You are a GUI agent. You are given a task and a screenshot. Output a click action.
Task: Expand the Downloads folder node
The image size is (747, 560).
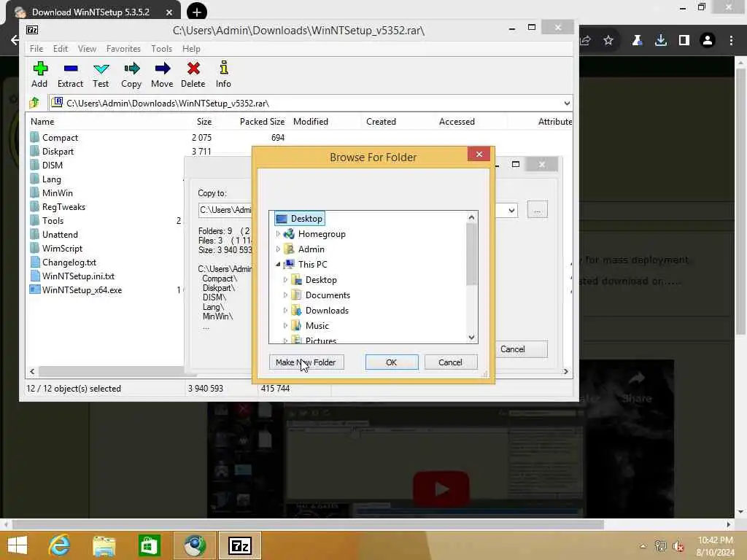[285, 311]
